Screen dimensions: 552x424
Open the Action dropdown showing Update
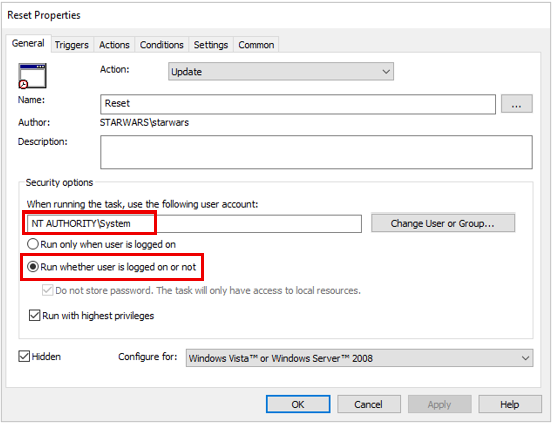281,71
